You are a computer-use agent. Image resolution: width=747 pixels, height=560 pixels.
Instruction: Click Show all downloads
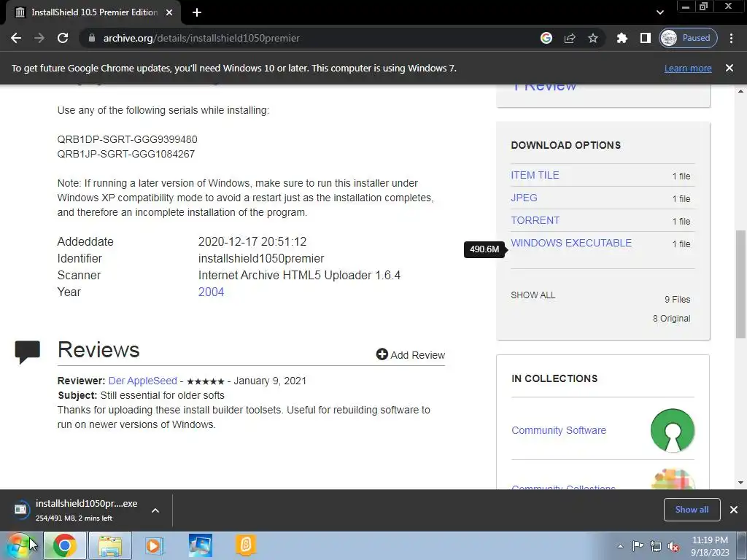692,510
